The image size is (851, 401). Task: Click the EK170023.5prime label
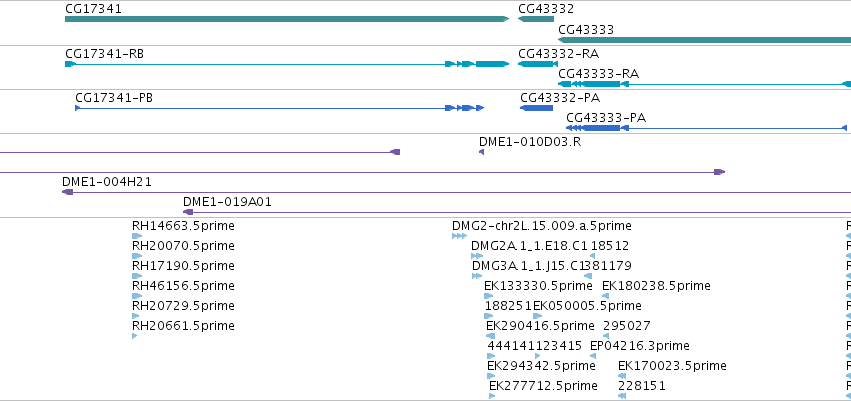point(672,365)
